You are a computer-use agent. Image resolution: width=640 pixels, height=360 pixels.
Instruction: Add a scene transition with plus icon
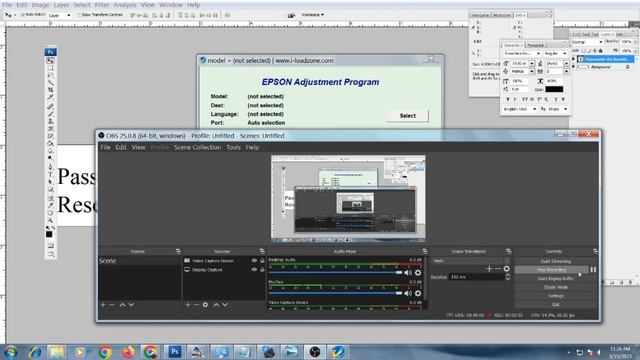tap(489, 269)
